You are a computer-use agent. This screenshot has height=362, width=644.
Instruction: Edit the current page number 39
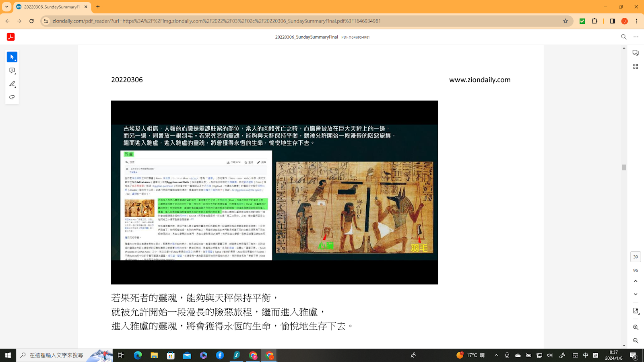click(636, 257)
